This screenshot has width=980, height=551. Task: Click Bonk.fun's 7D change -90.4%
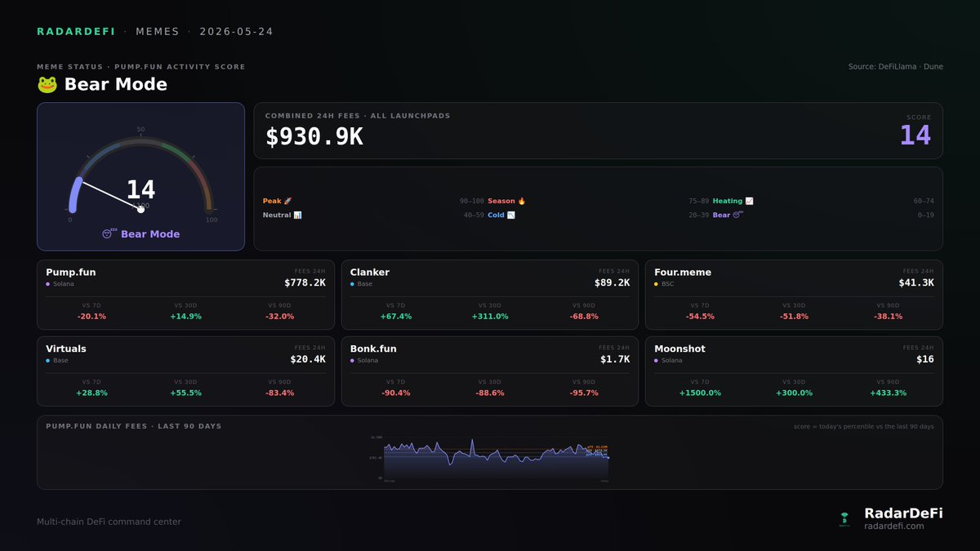coord(396,393)
